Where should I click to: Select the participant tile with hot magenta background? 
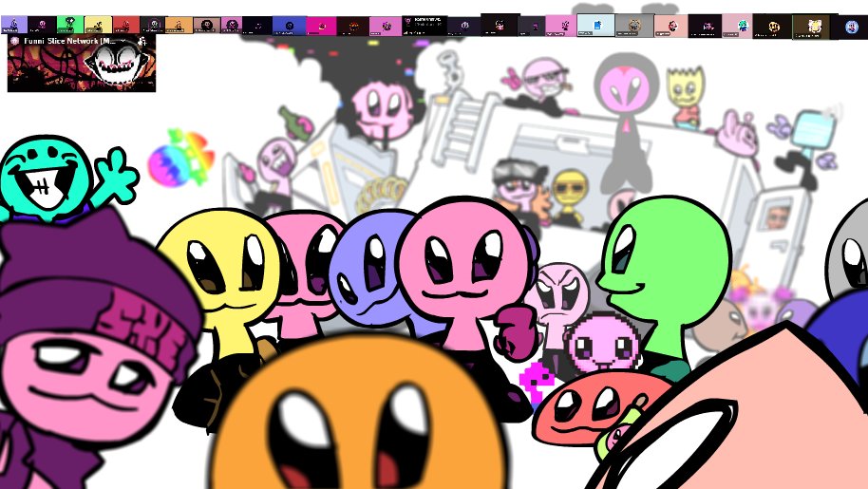(321, 26)
